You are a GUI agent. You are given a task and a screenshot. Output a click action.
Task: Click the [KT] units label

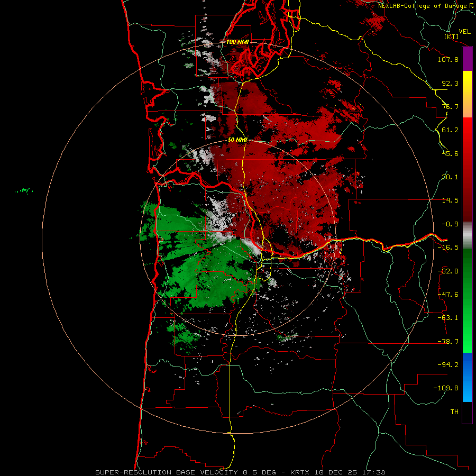point(452,36)
